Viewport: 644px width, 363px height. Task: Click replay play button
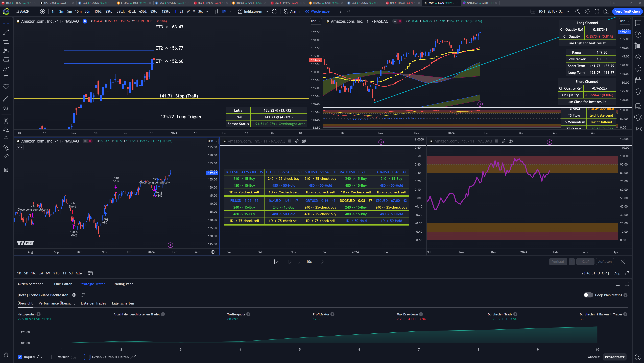290,262
